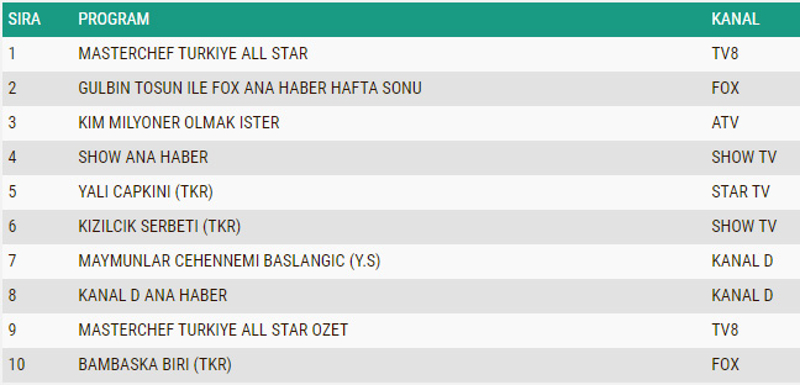Click KANAL D ANA HABER program
Screen dimensions: 800x385
[153, 295]
